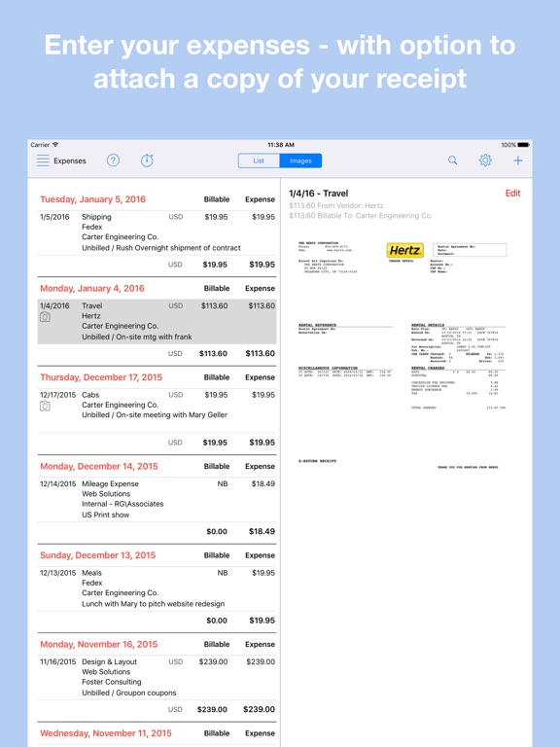The image size is (560, 747).
Task: Tap the Monday, December 14, 2015 header
Action: coord(98,467)
